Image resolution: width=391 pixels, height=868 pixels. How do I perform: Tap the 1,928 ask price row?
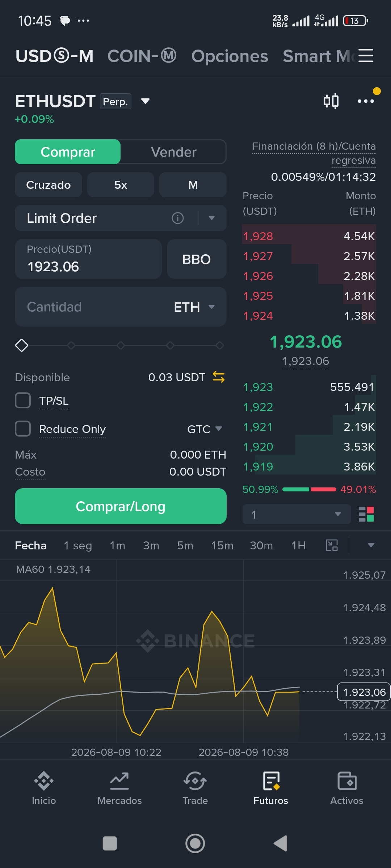coord(309,236)
